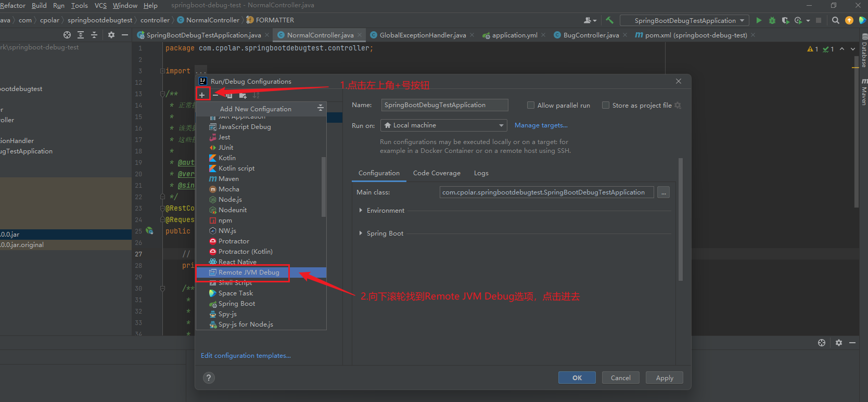
Task: Click Run with Coverage shield icon
Action: click(x=785, y=20)
